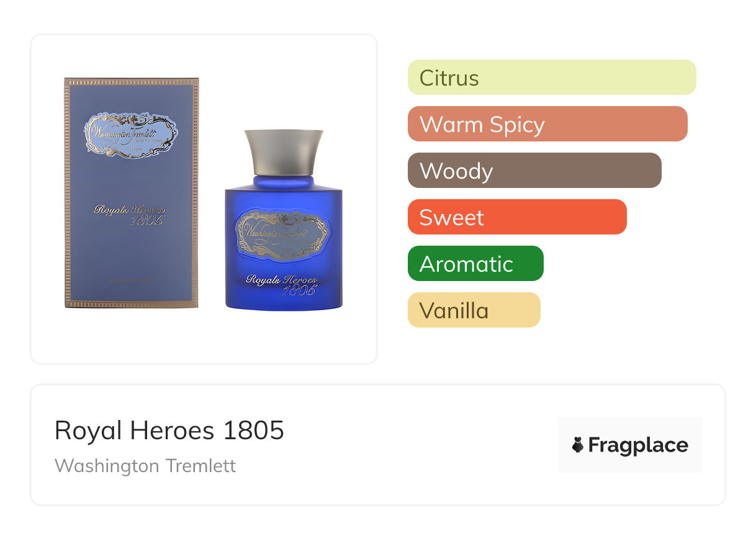Click the ornate emblem label on the bottle
The width and height of the screenshot is (756, 536).
pos(283,235)
